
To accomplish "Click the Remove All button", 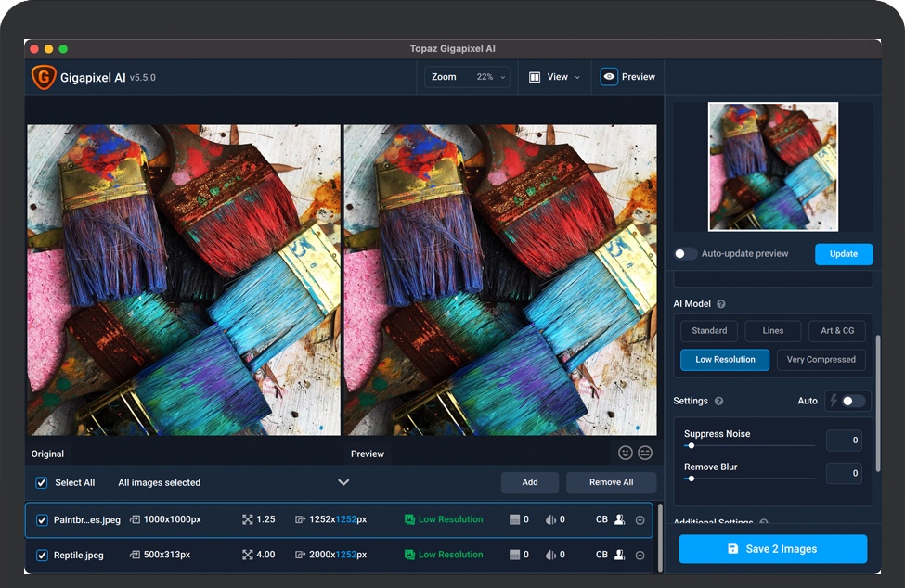I will click(x=611, y=482).
